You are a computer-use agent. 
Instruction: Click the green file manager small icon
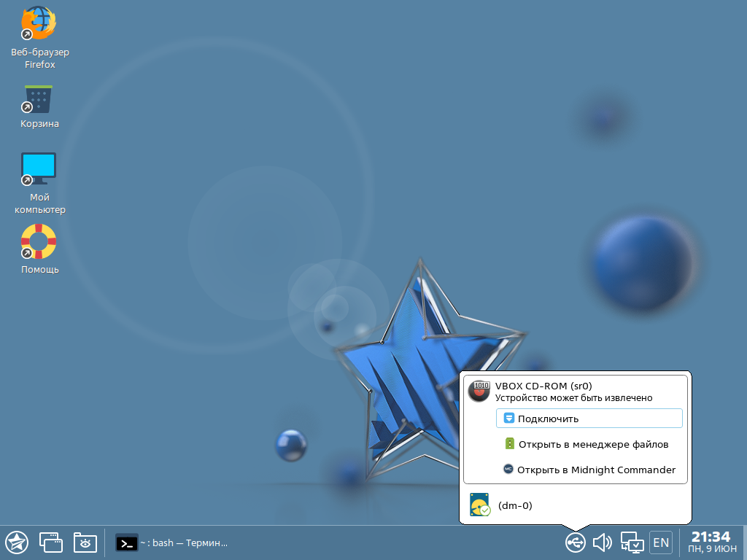point(510,444)
